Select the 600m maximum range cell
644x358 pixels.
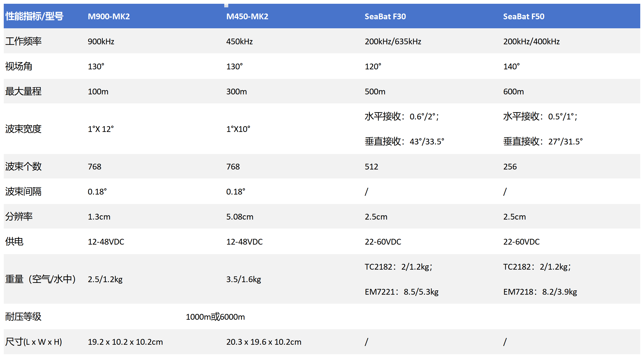coord(513,92)
